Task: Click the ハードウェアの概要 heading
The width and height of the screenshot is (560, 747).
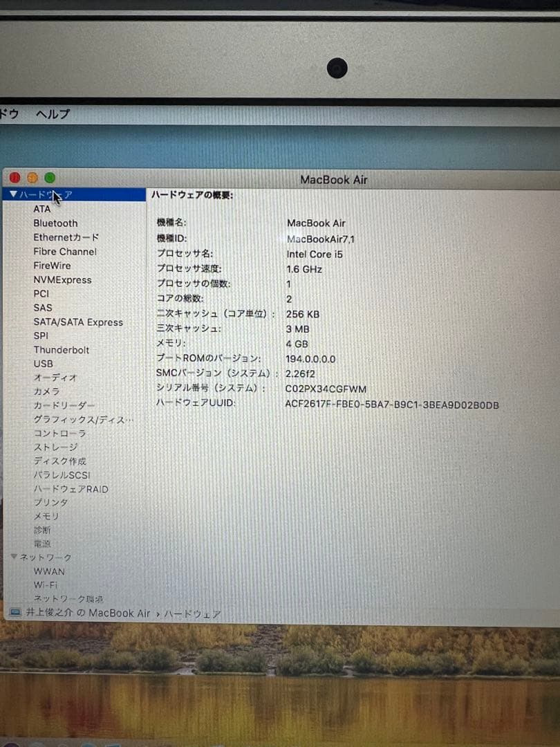Action: (192, 195)
